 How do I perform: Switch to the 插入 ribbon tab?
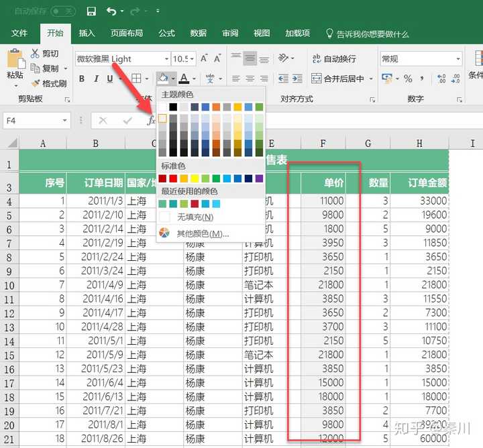click(x=87, y=34)
